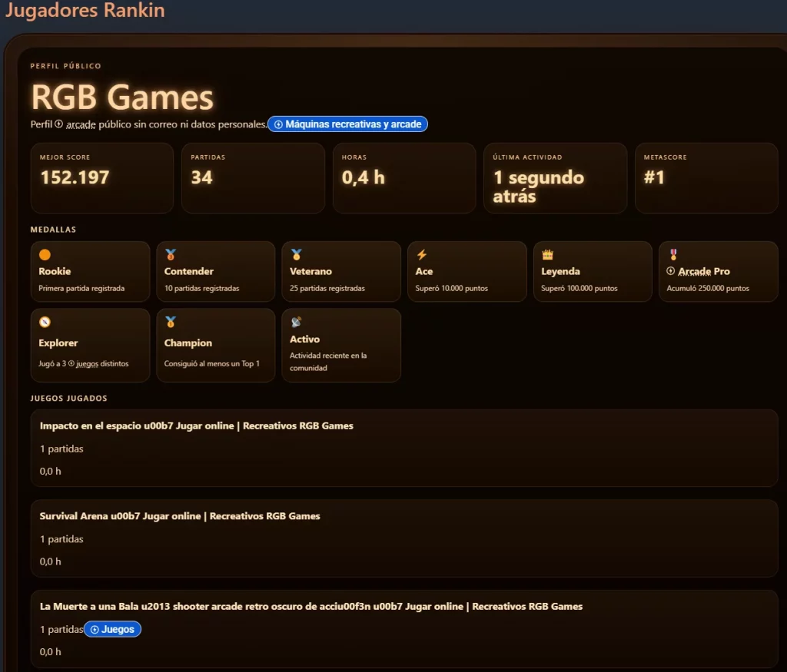The image size is (787, 672).
Task: Open the 'Survival Arena' game entry
Action: tap(180, 516)
